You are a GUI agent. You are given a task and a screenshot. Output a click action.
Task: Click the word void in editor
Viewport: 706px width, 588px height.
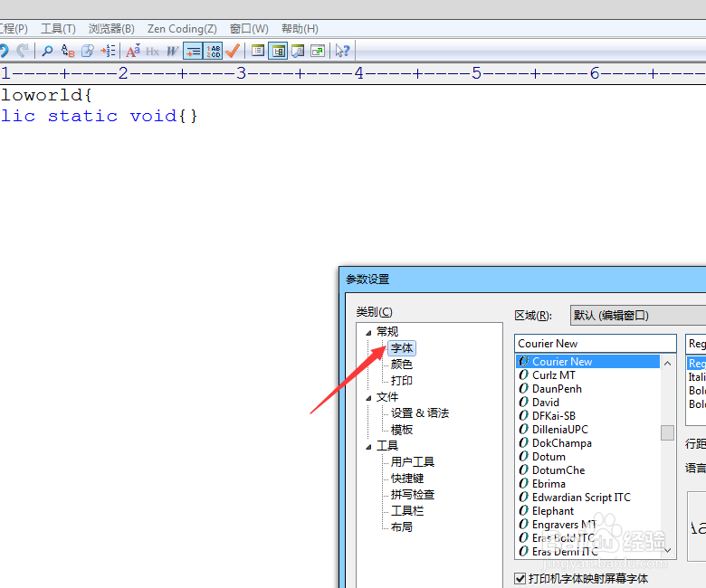tap(153, 116)
